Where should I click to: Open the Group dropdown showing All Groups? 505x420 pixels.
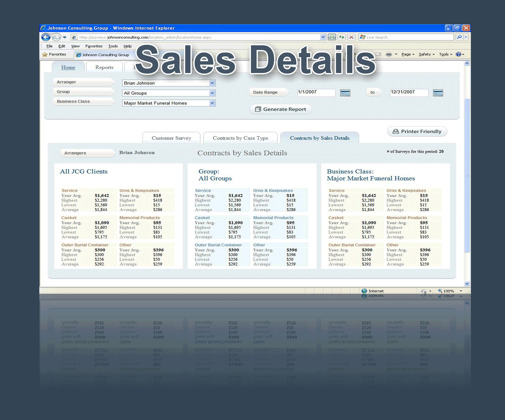click(169, 93)
